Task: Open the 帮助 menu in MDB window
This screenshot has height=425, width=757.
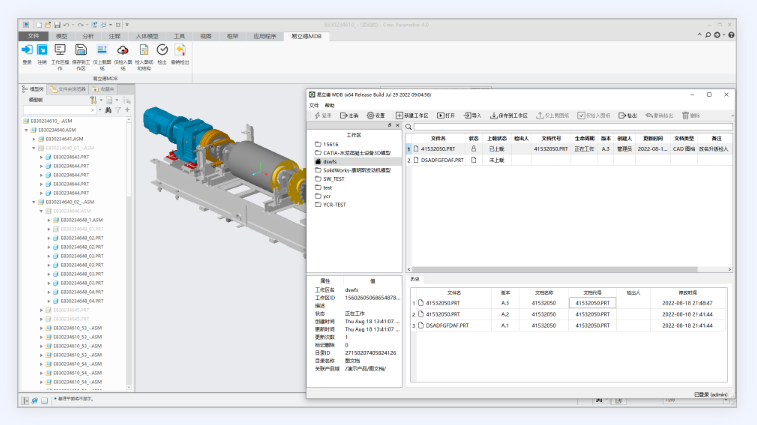Action: pyautogui.click(x=330, y=105)
